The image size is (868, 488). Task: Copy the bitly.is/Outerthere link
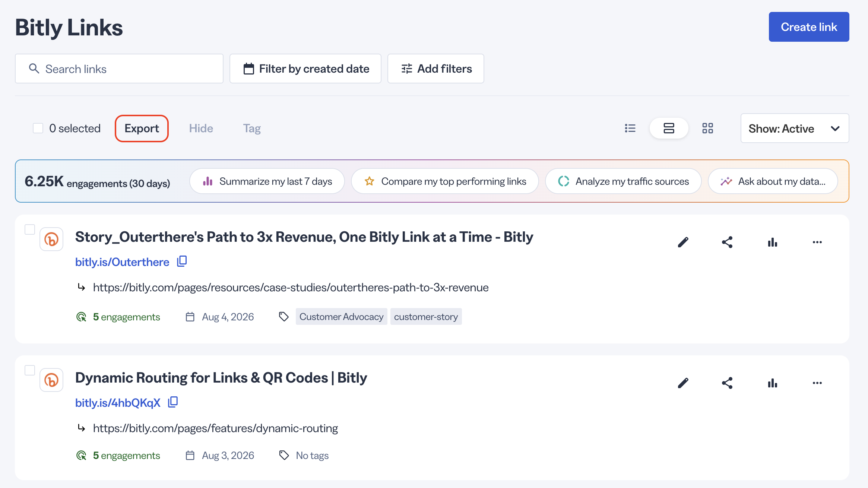(x=182, y=261)
